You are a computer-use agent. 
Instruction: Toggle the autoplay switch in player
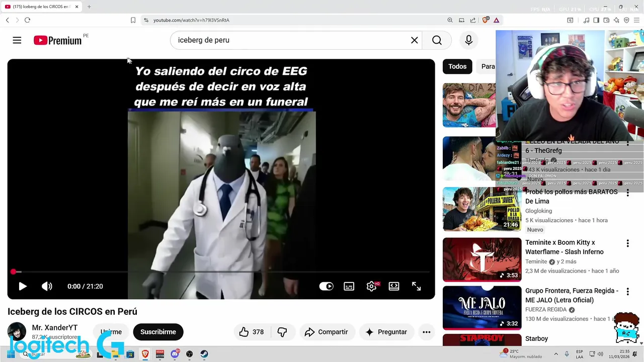(x=326, y=286)
